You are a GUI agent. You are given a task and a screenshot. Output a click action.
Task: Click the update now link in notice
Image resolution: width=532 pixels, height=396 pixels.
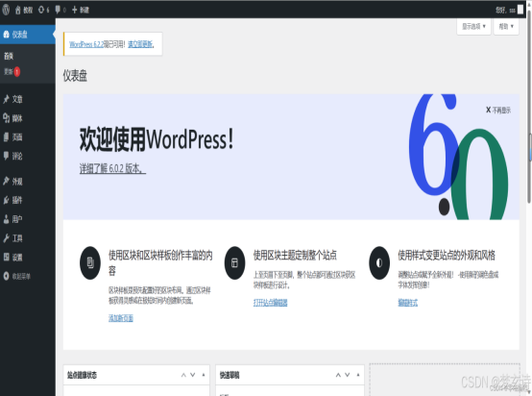coord(140,44)
